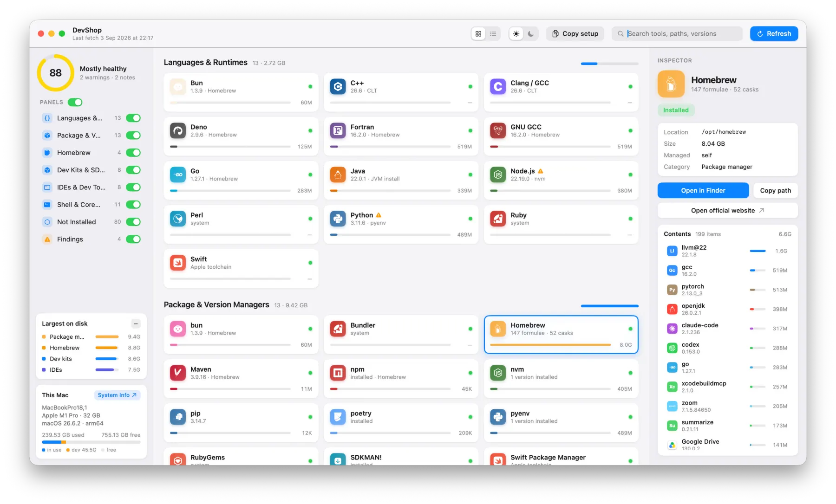This screenshot has width=836, height=504.
Task: Click the Node.js warning triangle
Action: (541, 171)
